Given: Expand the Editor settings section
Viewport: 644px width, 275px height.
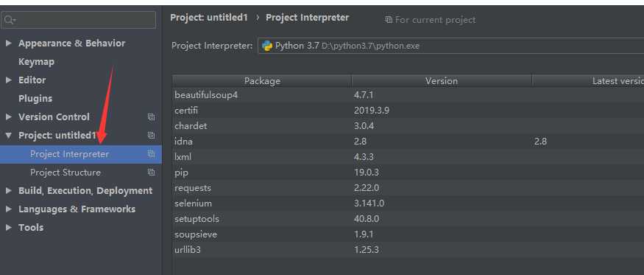Looking at the screenshot, I should (9, 80).
